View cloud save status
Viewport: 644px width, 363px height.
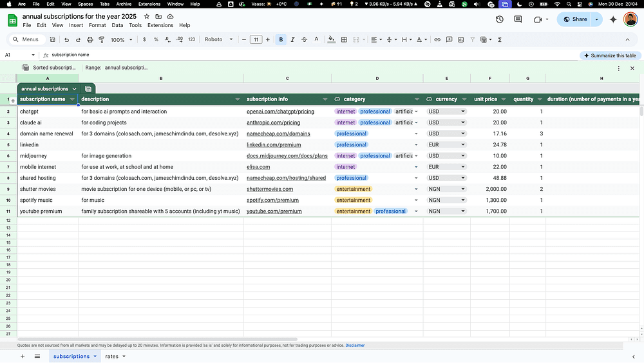click(170, 17)
